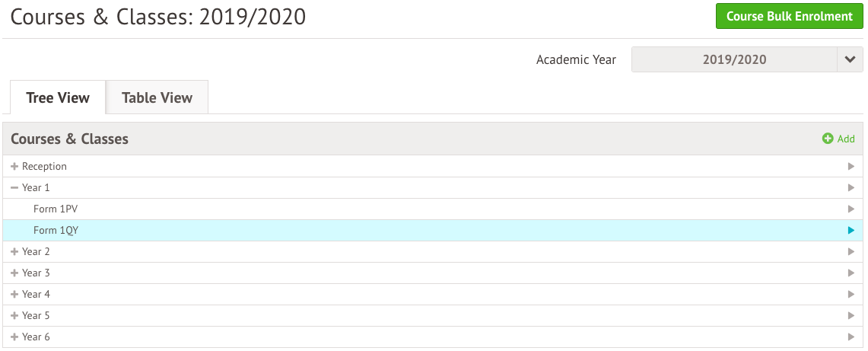Click the Course Bulk Enrolment button
The width and height of the screenshot is (868, 351).
(790, 16)
